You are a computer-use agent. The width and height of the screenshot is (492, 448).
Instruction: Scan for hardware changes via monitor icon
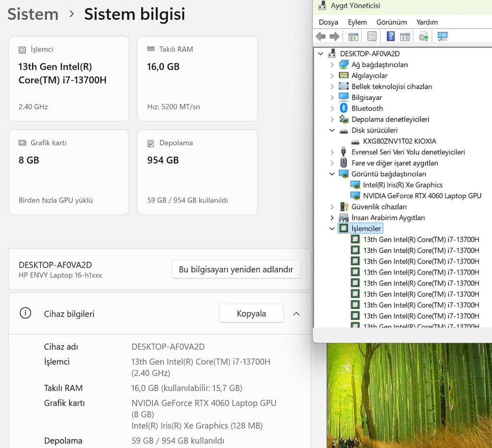tap(443, 37)
